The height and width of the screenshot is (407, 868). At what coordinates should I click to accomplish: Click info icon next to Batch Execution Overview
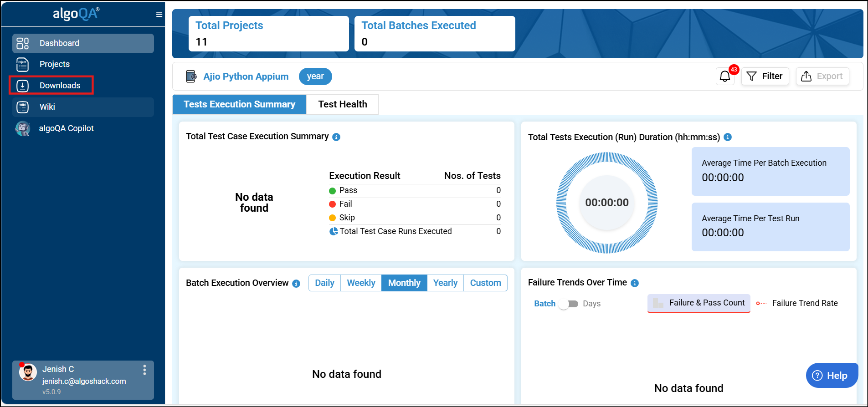pyautogui.click(x=296, y=284)
